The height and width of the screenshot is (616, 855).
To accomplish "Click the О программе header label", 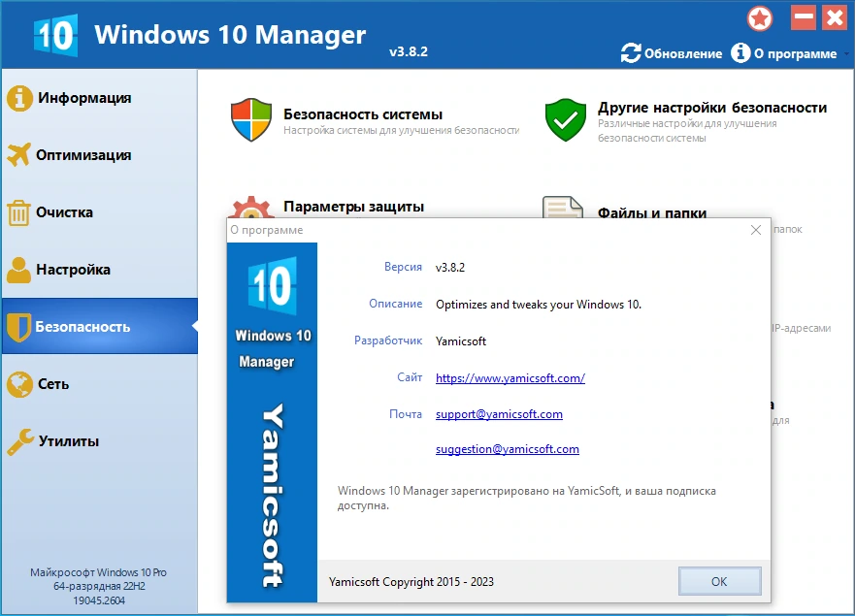I will pyautogui.click(x=795, y=54).
